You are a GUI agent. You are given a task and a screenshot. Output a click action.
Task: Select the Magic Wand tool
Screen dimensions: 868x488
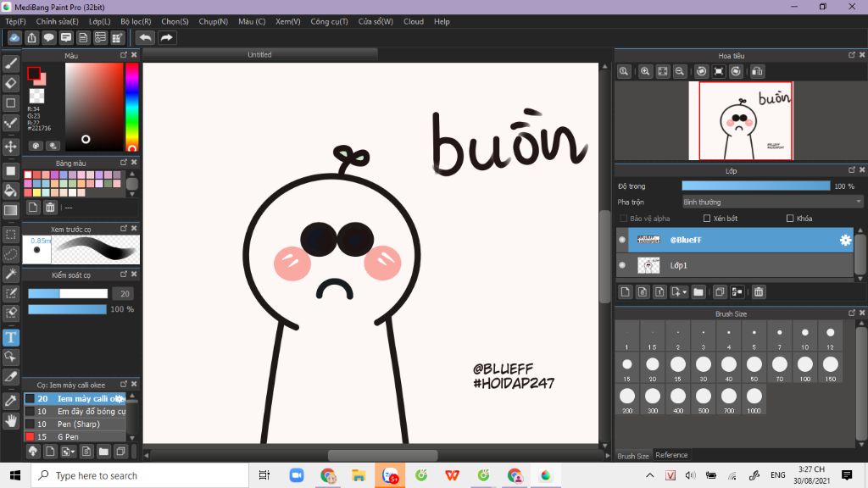point(10,274)
